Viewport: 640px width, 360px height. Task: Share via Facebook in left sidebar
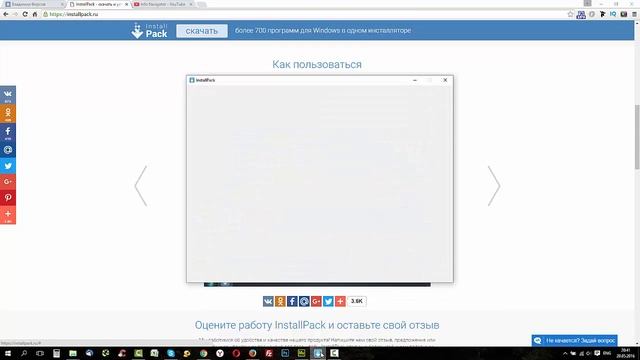tap(8, 132)
